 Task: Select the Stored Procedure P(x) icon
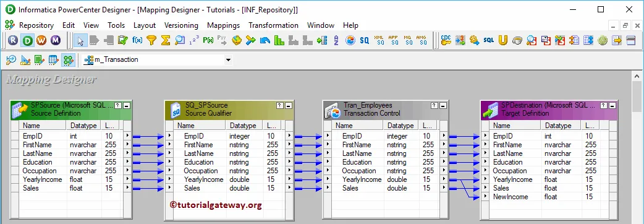(x=208, y=40)
